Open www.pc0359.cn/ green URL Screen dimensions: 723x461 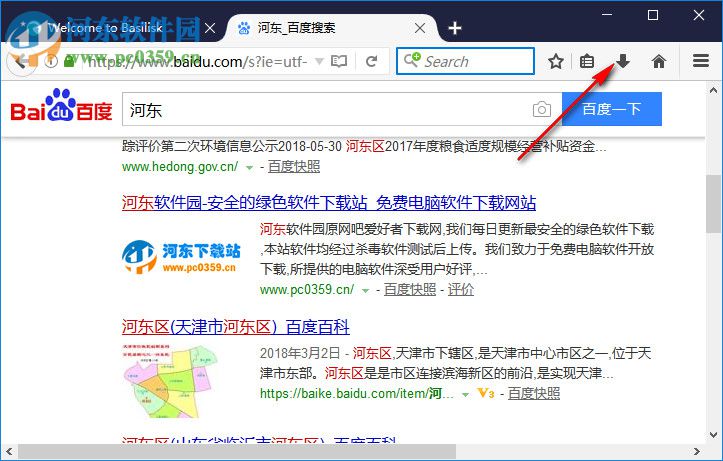tap(307, 290)
